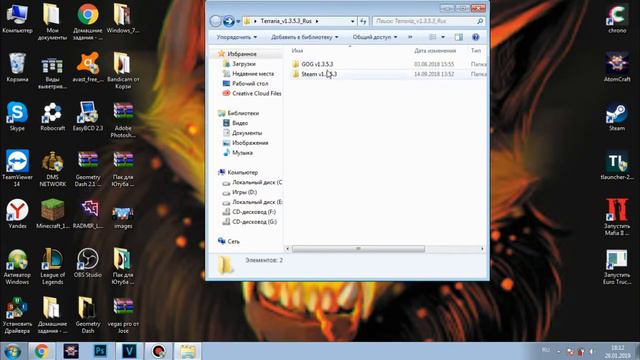Select the Adobe Photoshop desktop archive icon

pyautogui.click(x=123, y=120)
